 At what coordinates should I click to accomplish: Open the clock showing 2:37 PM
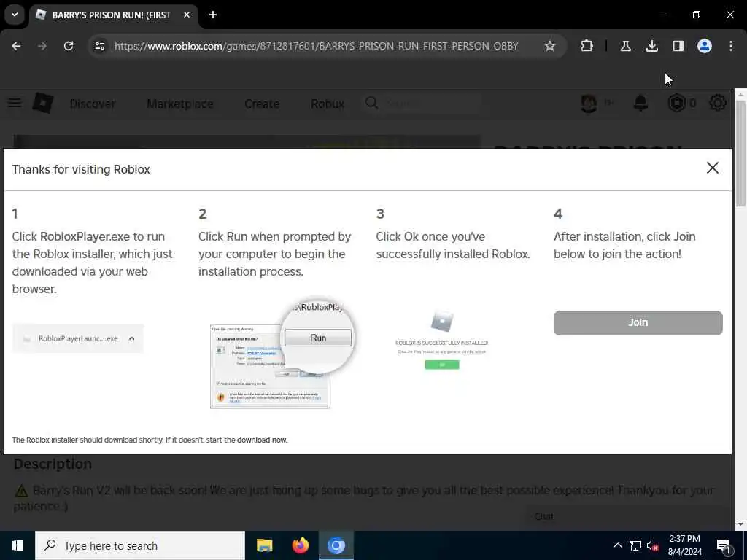pos(684,545)
